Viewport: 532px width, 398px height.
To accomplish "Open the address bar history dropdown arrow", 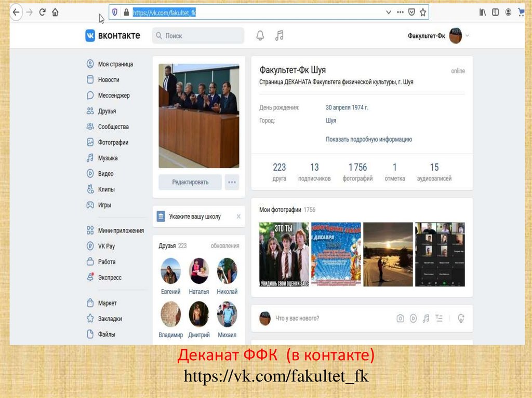I will click(x=389, y=12).
